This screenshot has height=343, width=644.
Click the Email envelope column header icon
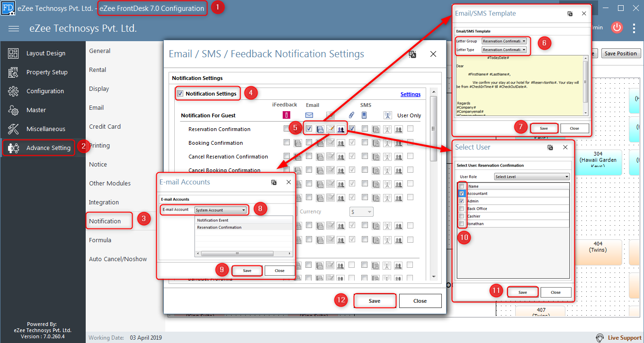[309, 115]
